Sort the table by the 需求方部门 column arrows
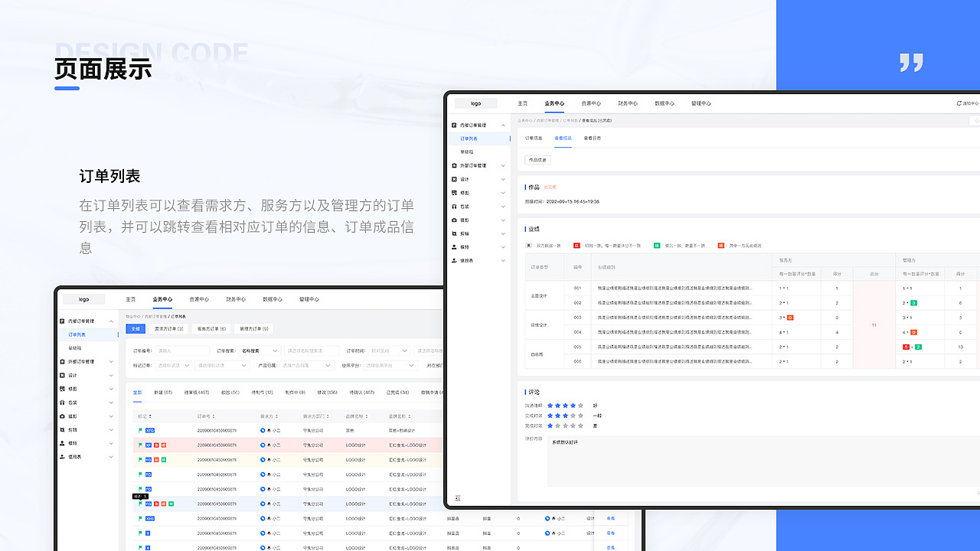The width and height of the screenshot is (980, 551). point(326,416)
